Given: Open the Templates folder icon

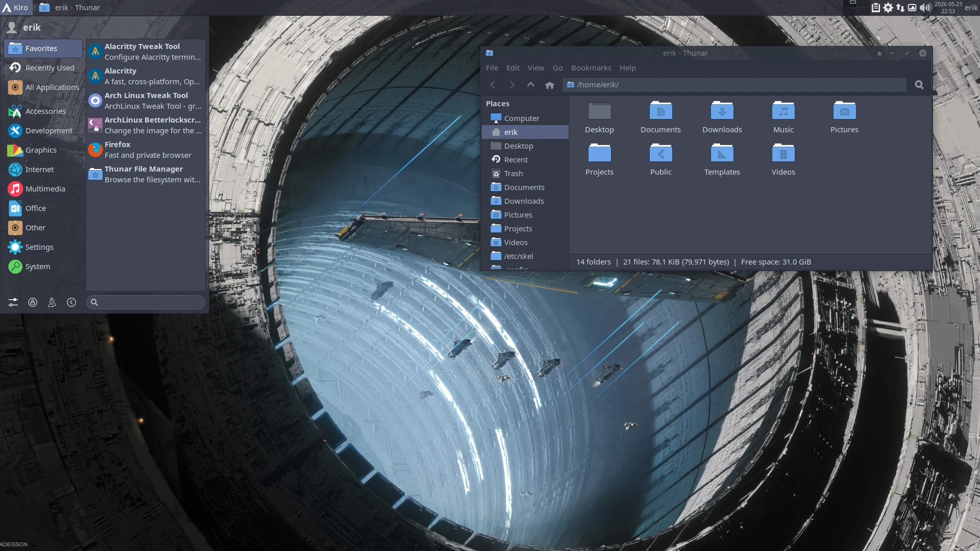Looking at the screenshot, I should pos(722,161).
